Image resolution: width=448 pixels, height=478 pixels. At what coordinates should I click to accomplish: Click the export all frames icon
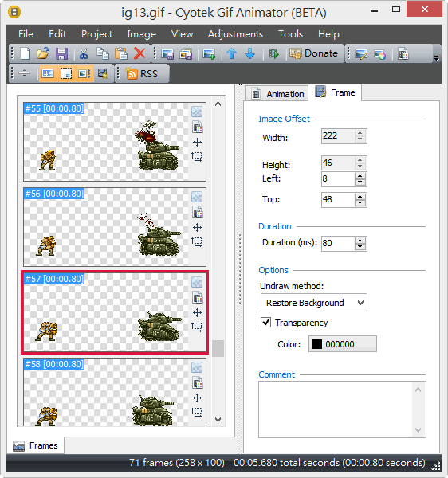[186, 54]
